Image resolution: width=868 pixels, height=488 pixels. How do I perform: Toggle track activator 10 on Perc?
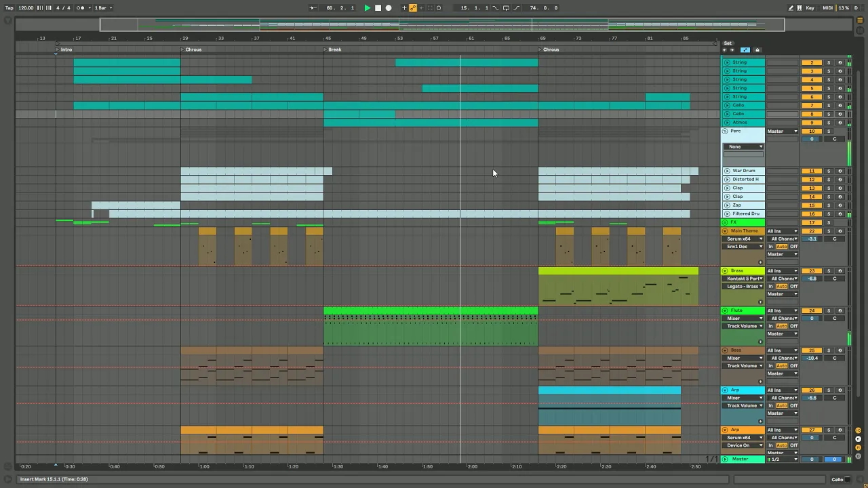click(812, 131)
